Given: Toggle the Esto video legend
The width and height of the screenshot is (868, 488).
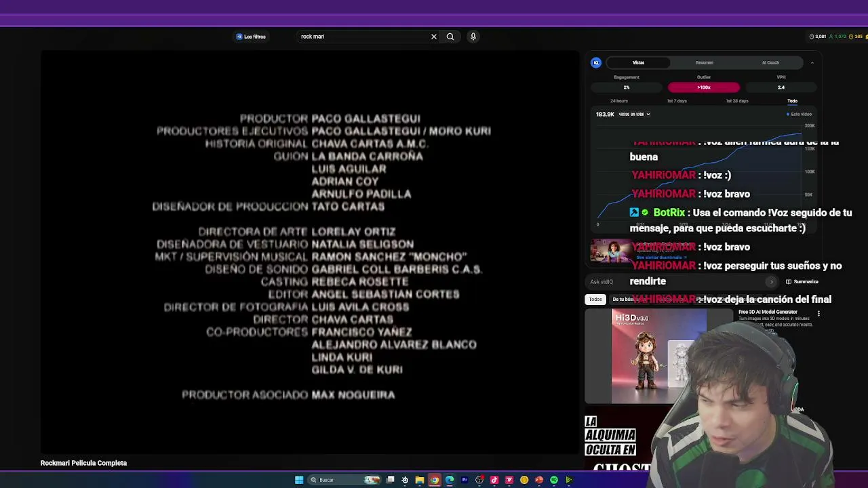Looking at the screenshot, I should pos(800,115).
